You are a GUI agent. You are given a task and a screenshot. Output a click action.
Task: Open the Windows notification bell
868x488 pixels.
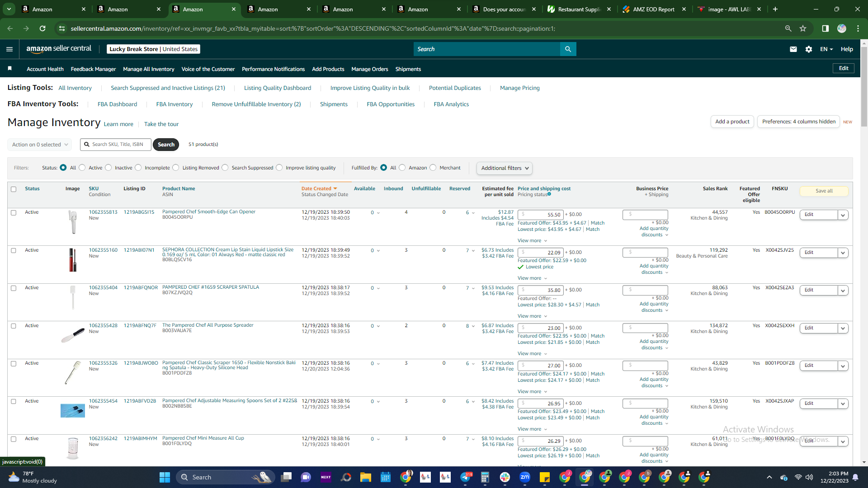pyautogui.click(x=855, y=477)
